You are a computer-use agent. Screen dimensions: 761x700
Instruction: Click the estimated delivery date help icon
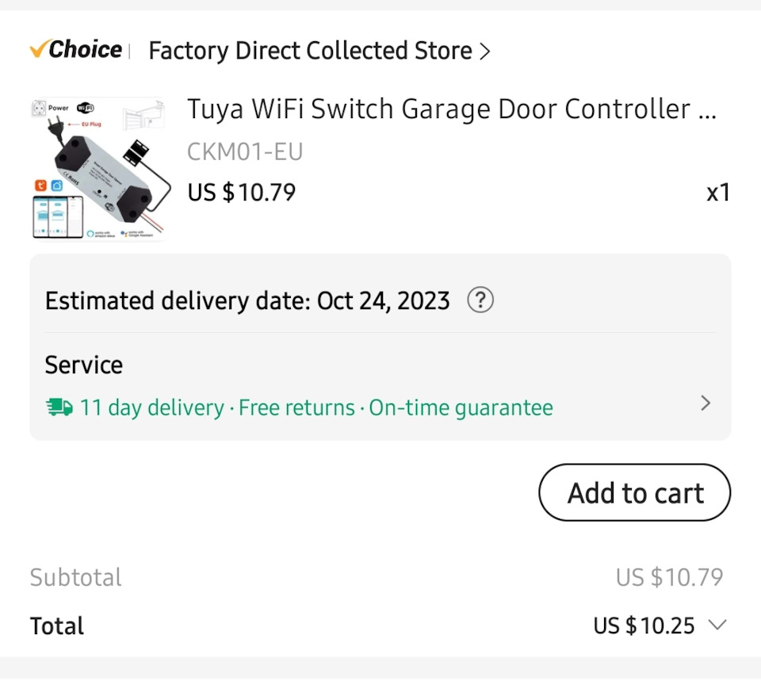[480, 300]
